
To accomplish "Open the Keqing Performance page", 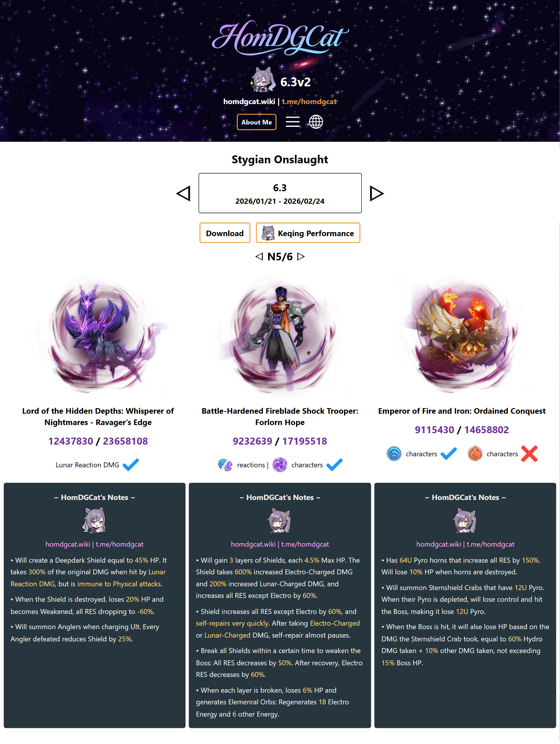I will click(x=308, y=233).
